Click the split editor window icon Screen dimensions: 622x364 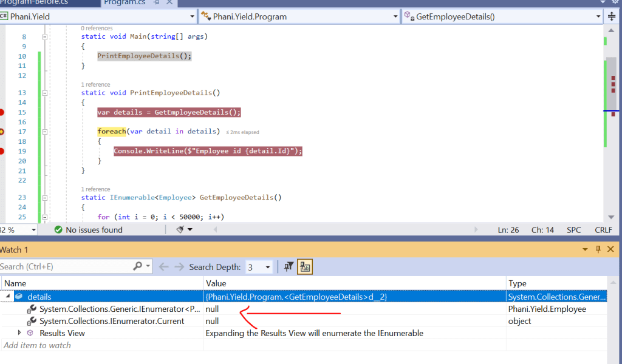612,16
